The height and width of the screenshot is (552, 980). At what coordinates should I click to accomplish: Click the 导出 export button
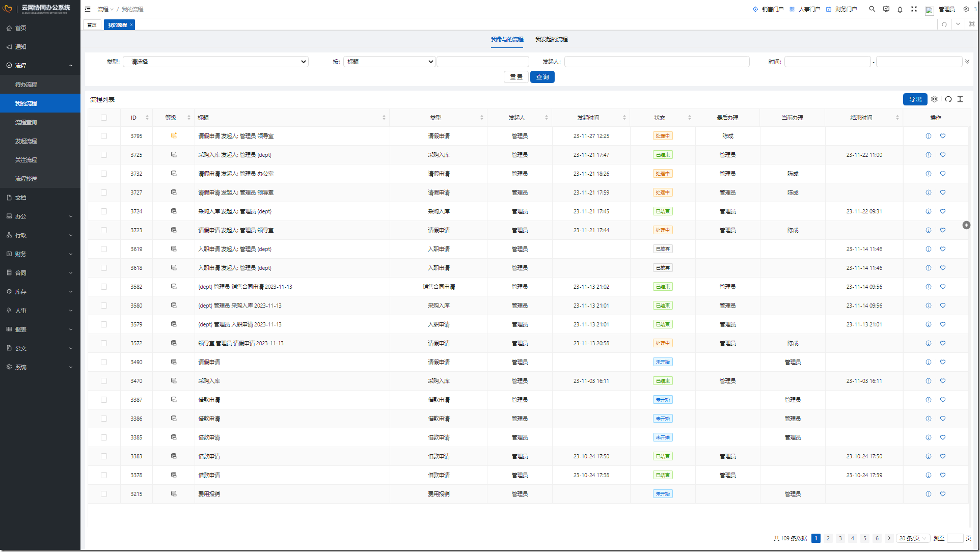pyautogui.click(x=915, y=99)
